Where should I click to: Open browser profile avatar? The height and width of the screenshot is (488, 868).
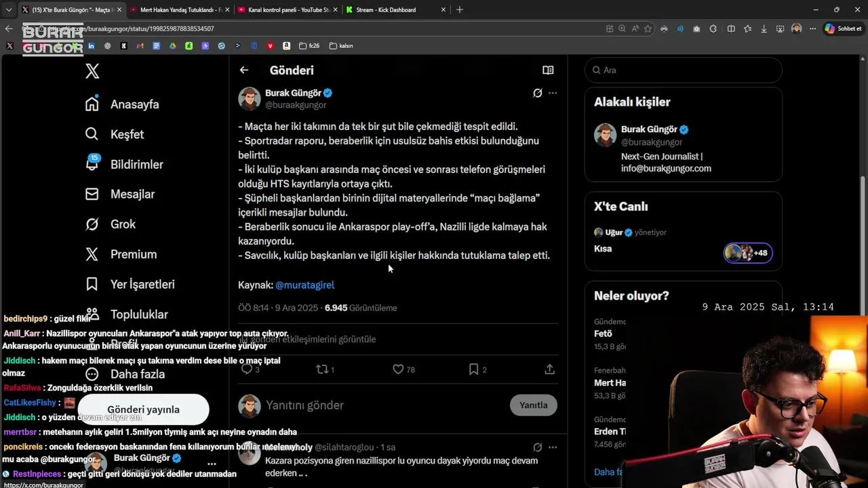(x=796, y=28)
